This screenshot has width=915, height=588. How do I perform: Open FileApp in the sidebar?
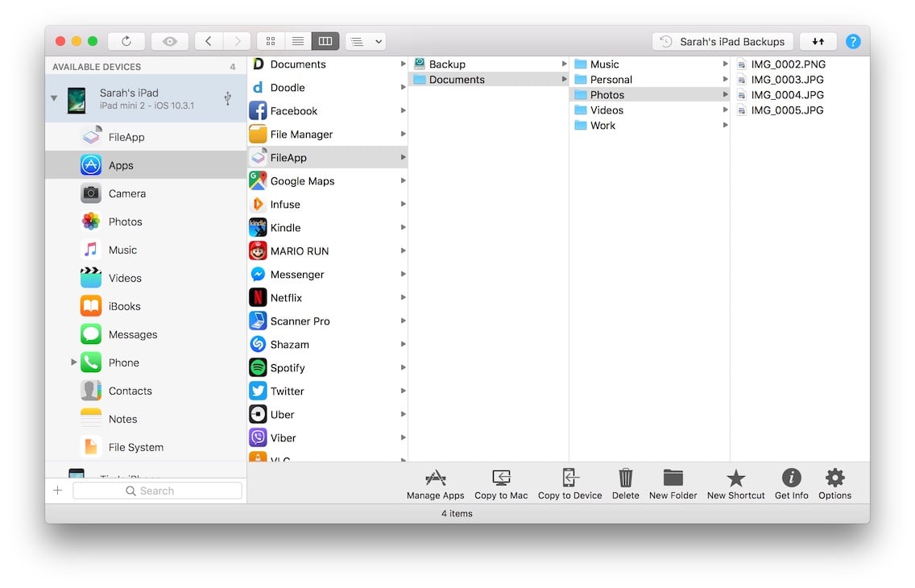pyautogui.click(x=146, y=137)
